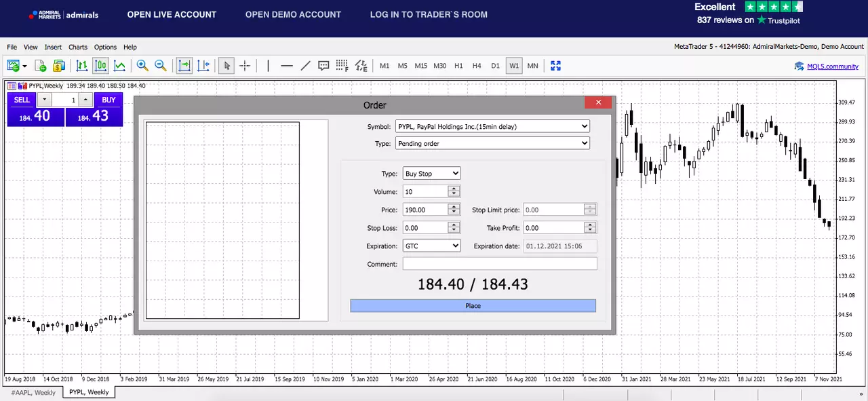
Task: Click LOG IN TO TRADER'S ROOM
Action: [429, 14]
